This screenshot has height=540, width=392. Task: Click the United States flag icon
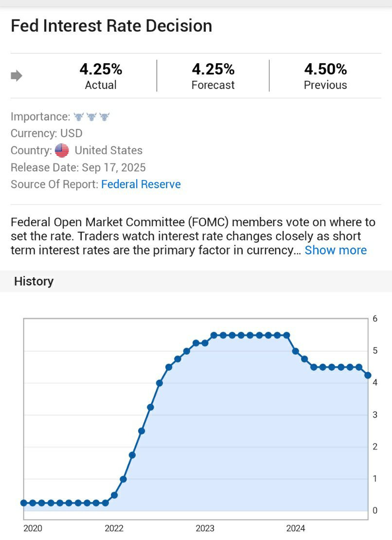(x=62, y=150)
